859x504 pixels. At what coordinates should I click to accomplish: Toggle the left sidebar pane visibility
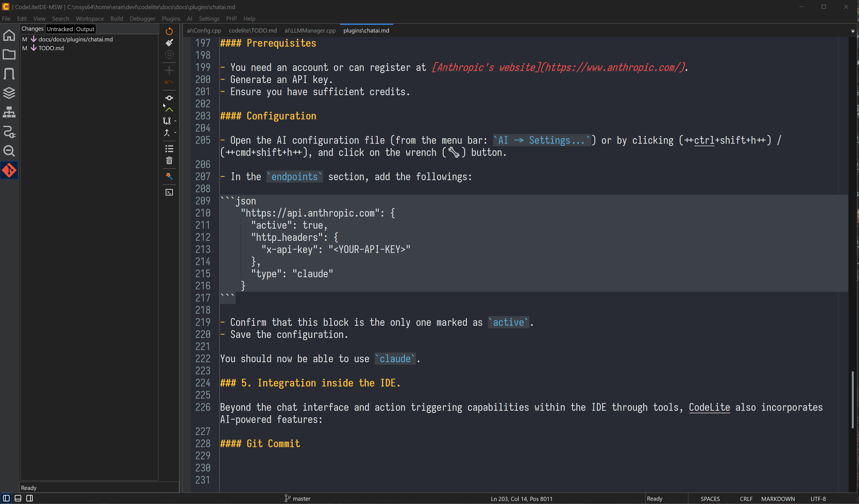6,498
